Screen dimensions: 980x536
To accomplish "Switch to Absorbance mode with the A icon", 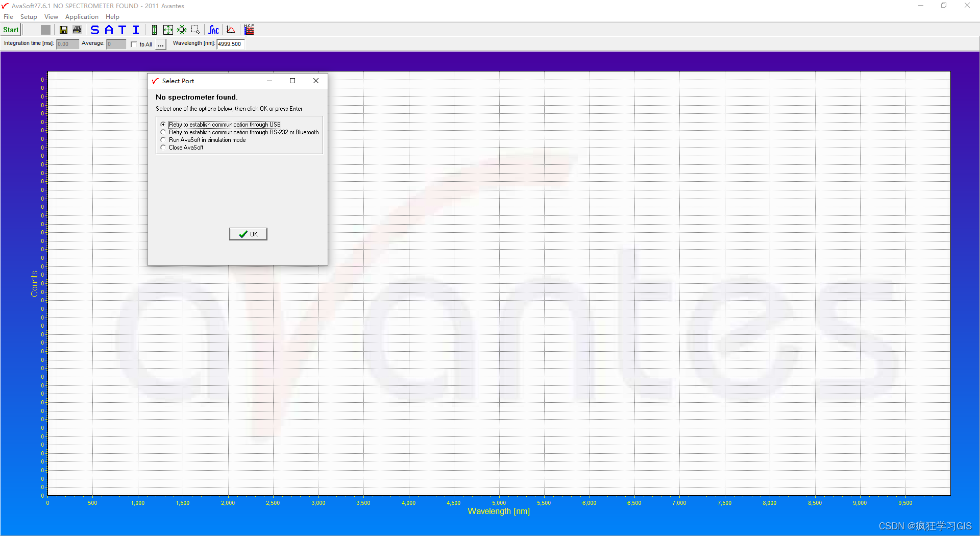I will tap(109, 30).
